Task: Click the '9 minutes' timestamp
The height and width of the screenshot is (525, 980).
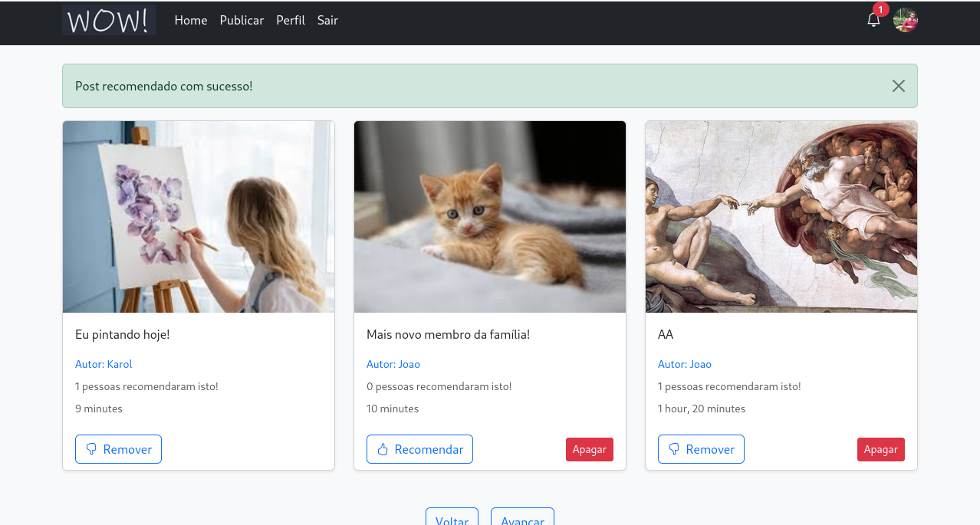Action: coord(99,409)
